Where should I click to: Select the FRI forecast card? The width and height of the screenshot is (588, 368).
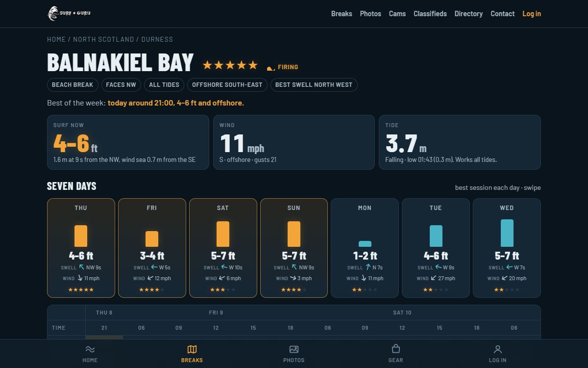(x=152, y=248)
